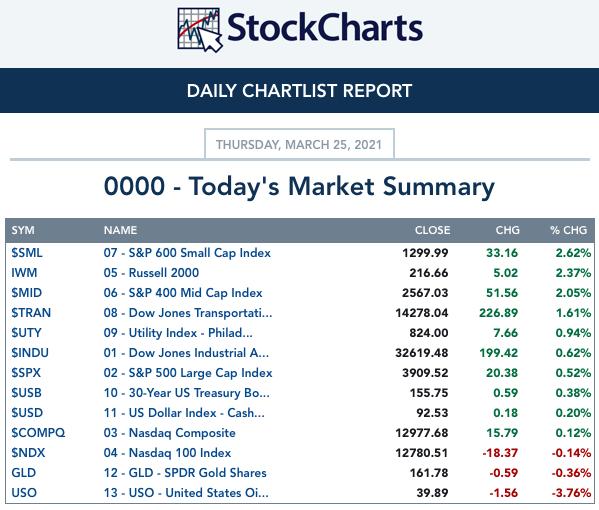
Task: Open the $SML symbol link
Action: pyautogui.click(x=27, y=253)
